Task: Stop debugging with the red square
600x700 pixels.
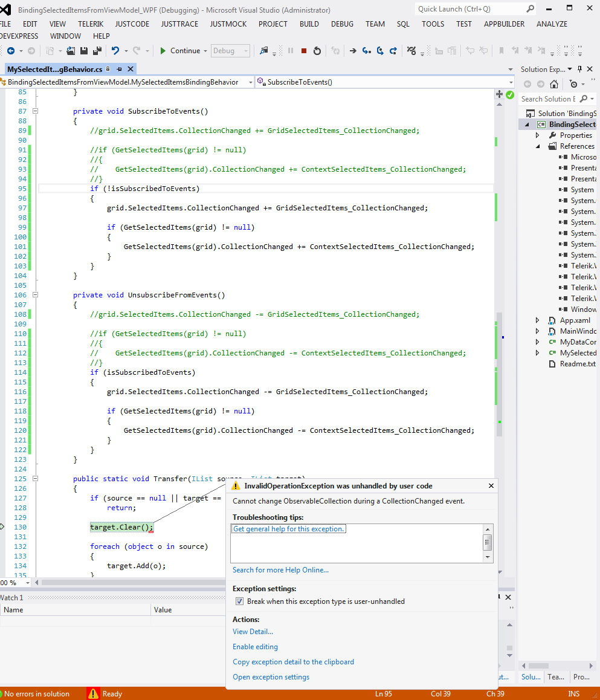Action: (304, 51)
